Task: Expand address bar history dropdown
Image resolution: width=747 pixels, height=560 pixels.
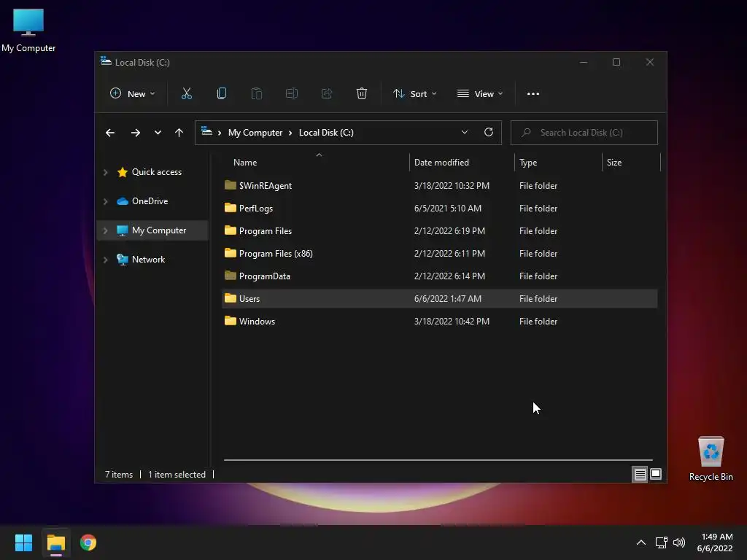Action: point(465,133)
